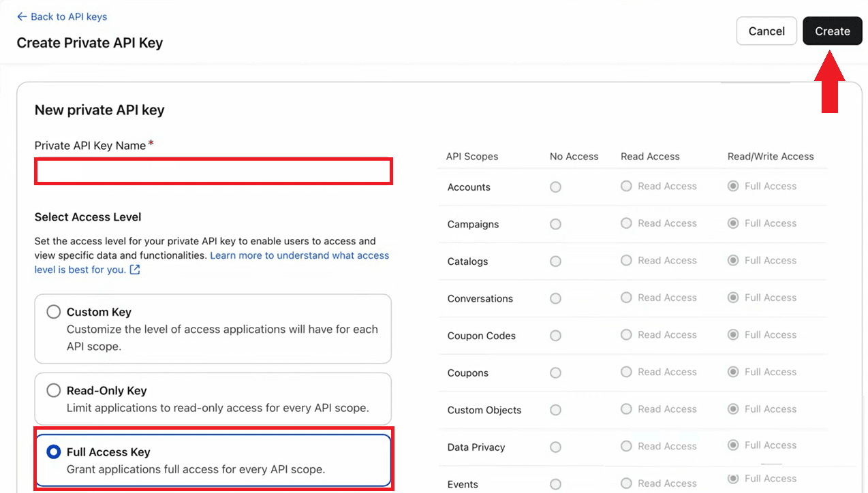This screenshot has height=493, width=868.
Task: Choose the Read-Only Key option
Action: (x=53, y=391)
